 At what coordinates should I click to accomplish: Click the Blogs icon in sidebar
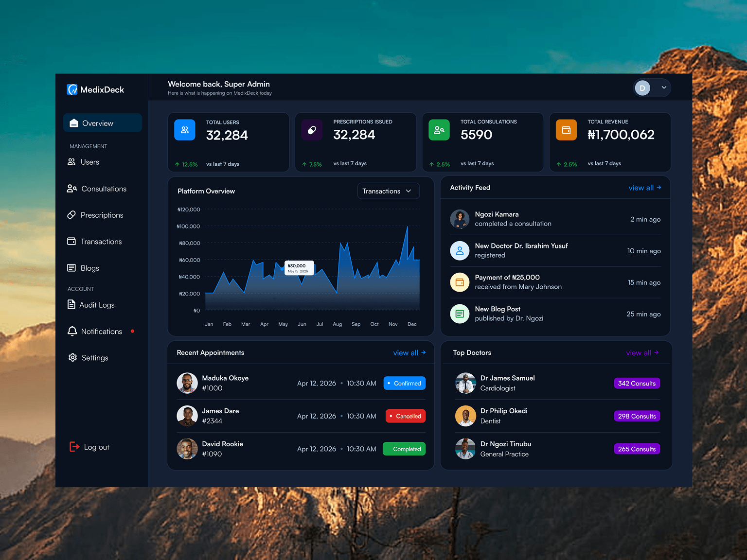[x=71, y=268]
